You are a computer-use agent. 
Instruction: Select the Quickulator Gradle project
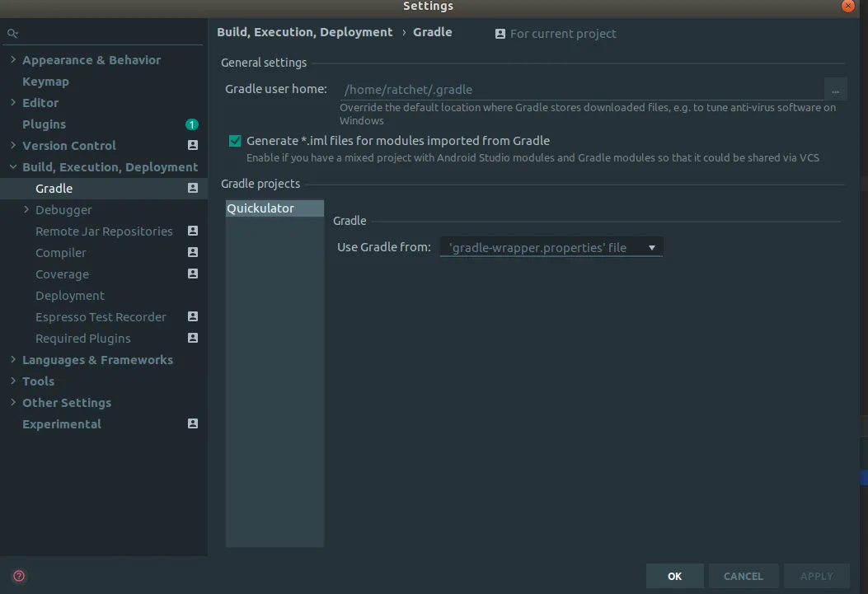[x=260, y=208]
